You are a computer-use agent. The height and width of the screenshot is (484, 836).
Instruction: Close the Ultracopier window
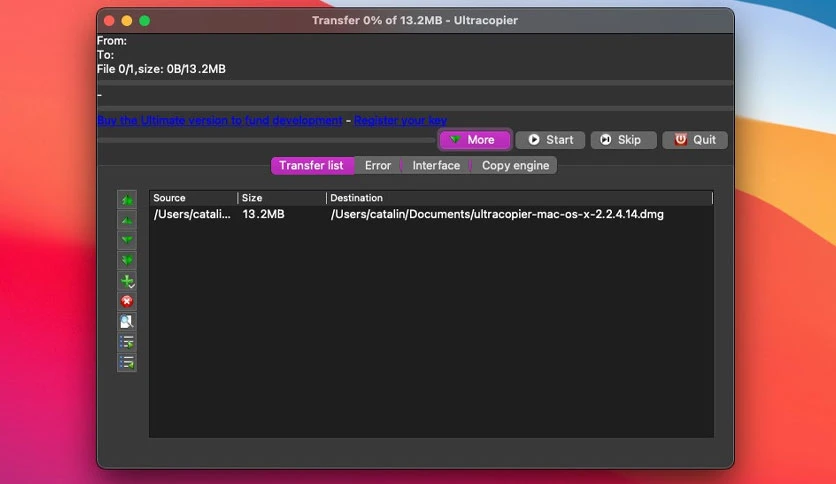click(x=109, y=21)
